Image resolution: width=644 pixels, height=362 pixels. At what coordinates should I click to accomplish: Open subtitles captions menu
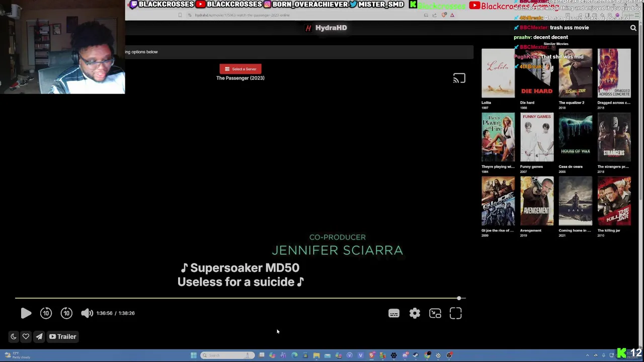click(x=394, y=314)
